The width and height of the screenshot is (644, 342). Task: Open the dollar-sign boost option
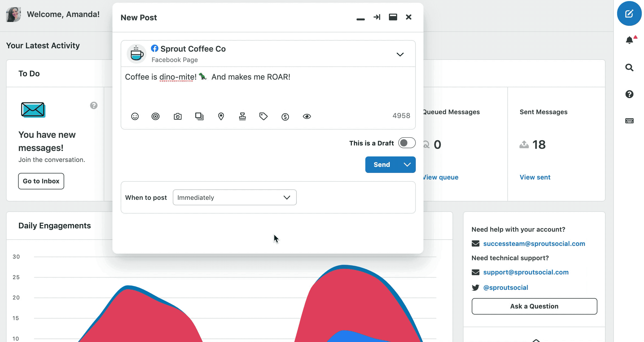coord(285,117)
